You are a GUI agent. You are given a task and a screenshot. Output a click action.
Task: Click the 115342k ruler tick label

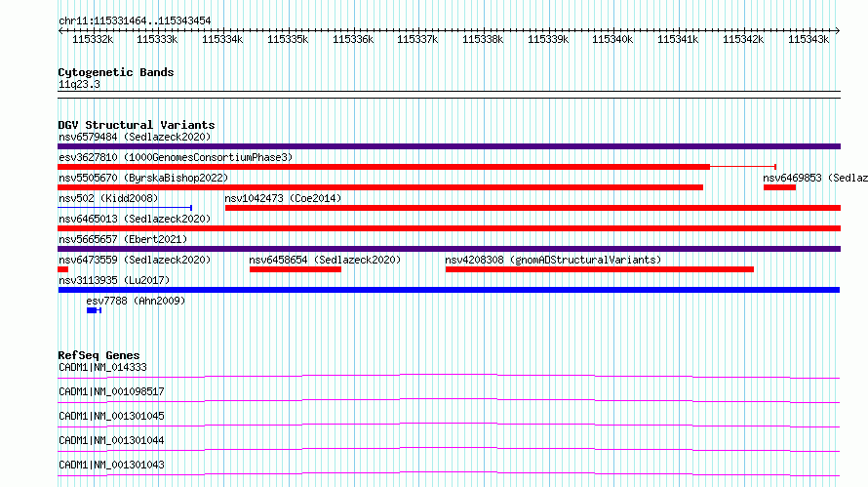(x=743, y=39)
